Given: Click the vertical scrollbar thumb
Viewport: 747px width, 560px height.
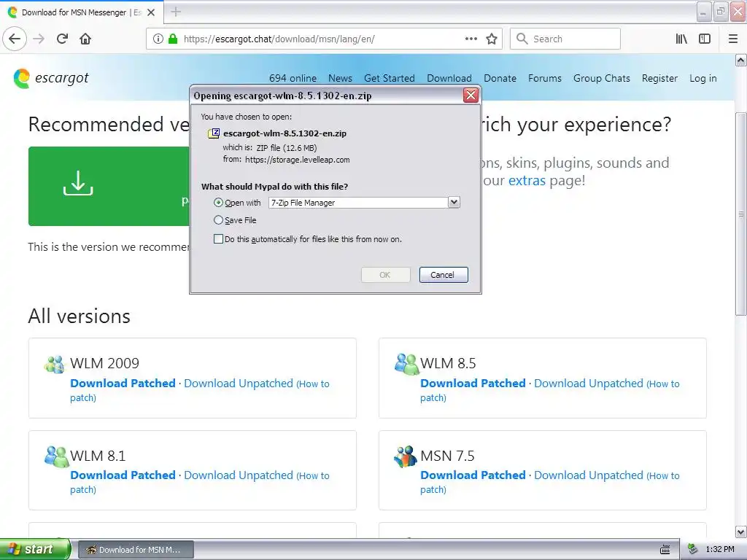Looking at the screenshot, I should [x=740, y=214].
